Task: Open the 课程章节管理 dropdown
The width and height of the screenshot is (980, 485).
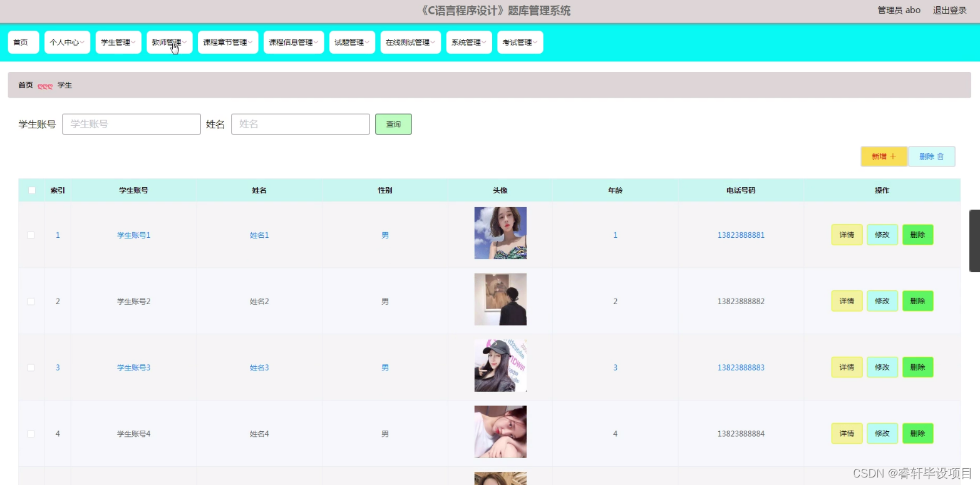Action: tap(227, 42)
